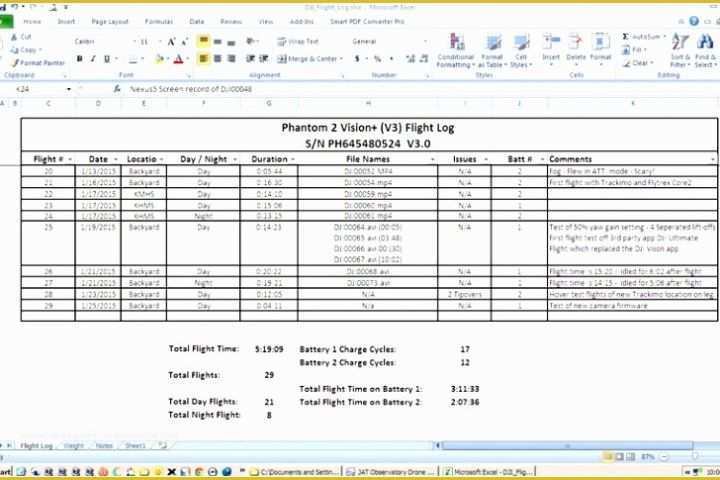Click decrease indent icon
The image size is (720, 480).
click(250, 58)
